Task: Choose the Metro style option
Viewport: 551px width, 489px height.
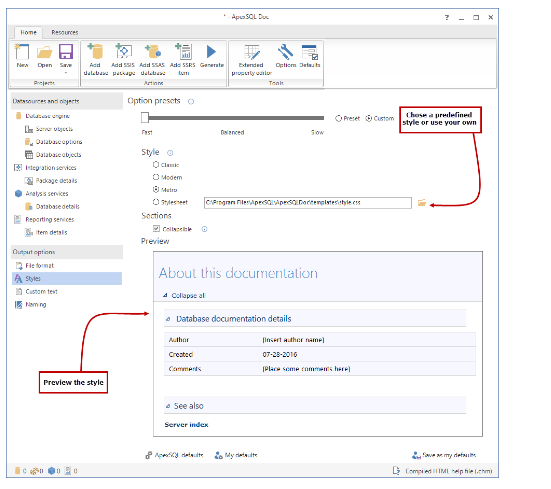Action: click(156, 190)
